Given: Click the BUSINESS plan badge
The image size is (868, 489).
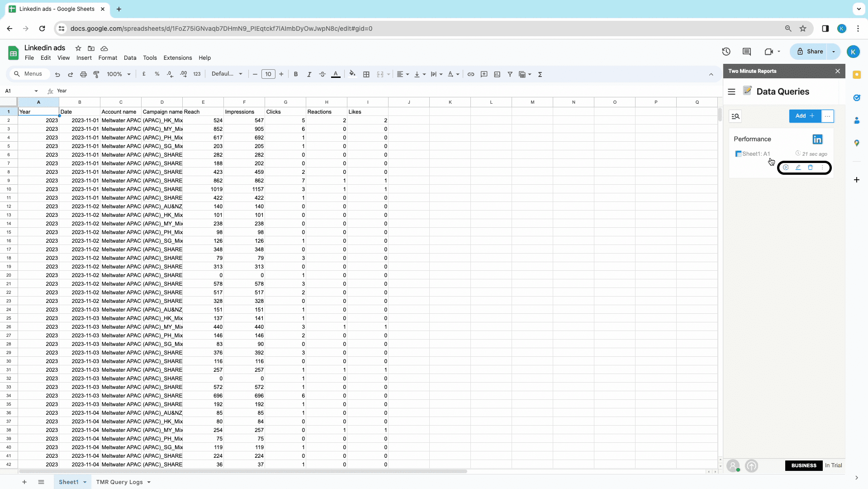Looking at the screenshot, I should 804,465.
